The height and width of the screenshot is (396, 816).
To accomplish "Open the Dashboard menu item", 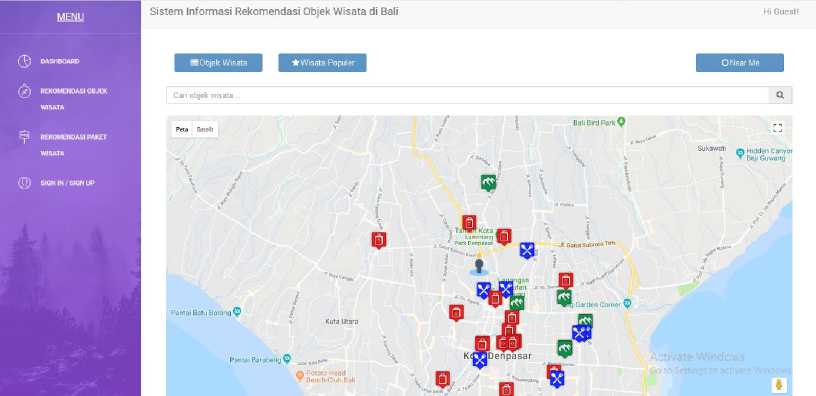I will (60, 61).
